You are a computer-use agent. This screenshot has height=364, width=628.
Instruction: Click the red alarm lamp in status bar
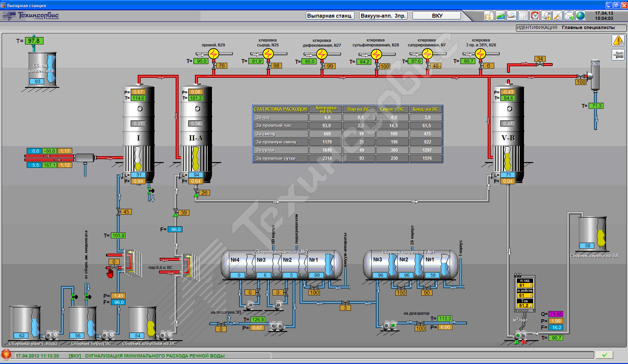pyautogui.click(x=6, y=355)
